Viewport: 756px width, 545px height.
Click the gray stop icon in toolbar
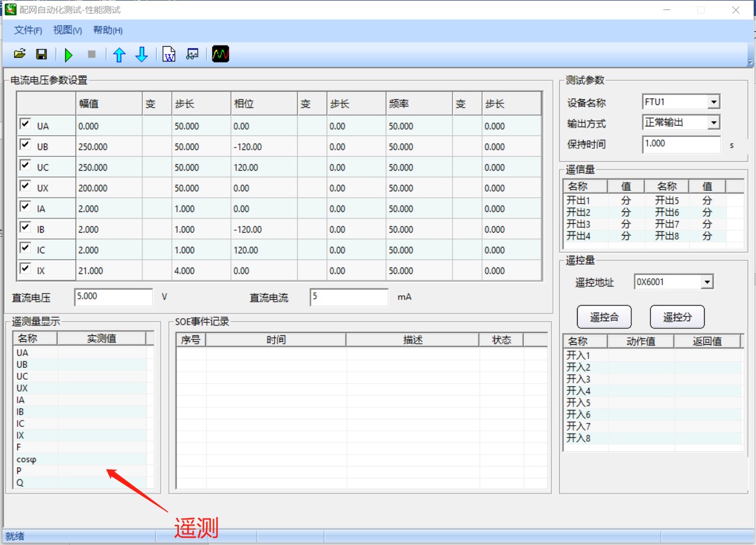tap(92, 54)
